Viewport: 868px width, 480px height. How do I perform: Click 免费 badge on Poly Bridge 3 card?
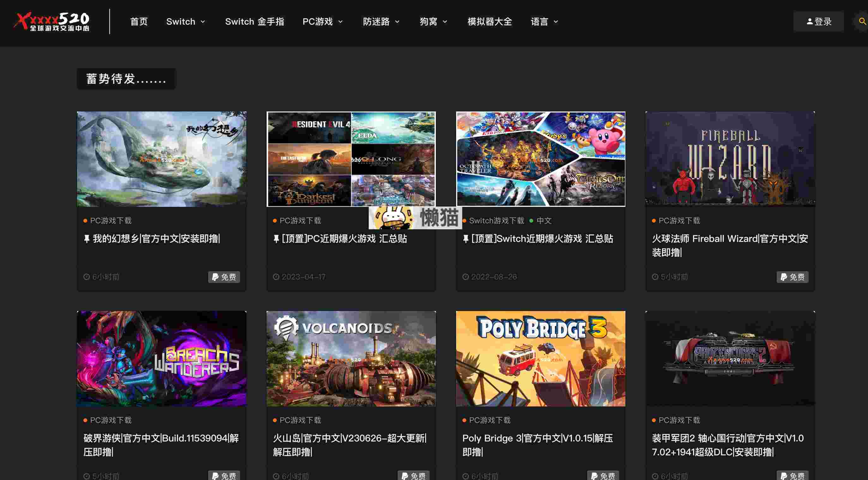coord(603,476)
